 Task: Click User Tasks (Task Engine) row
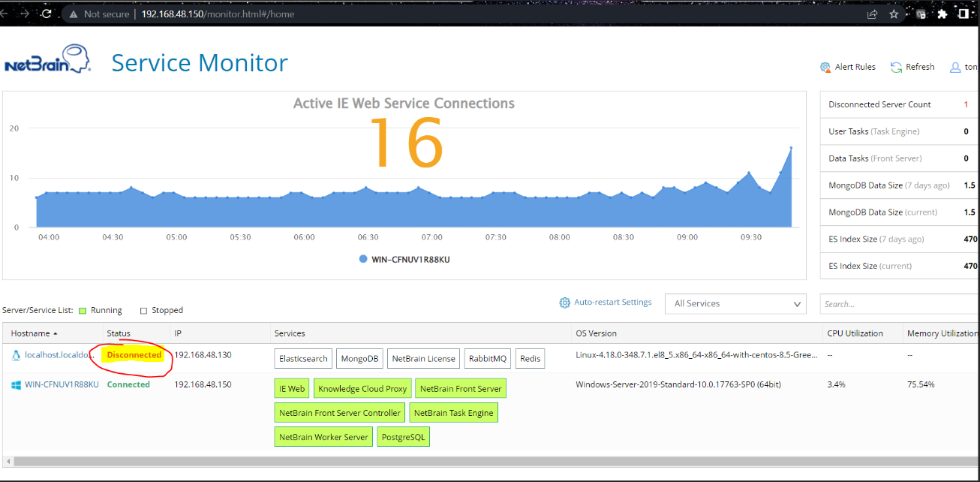[900, 131]
